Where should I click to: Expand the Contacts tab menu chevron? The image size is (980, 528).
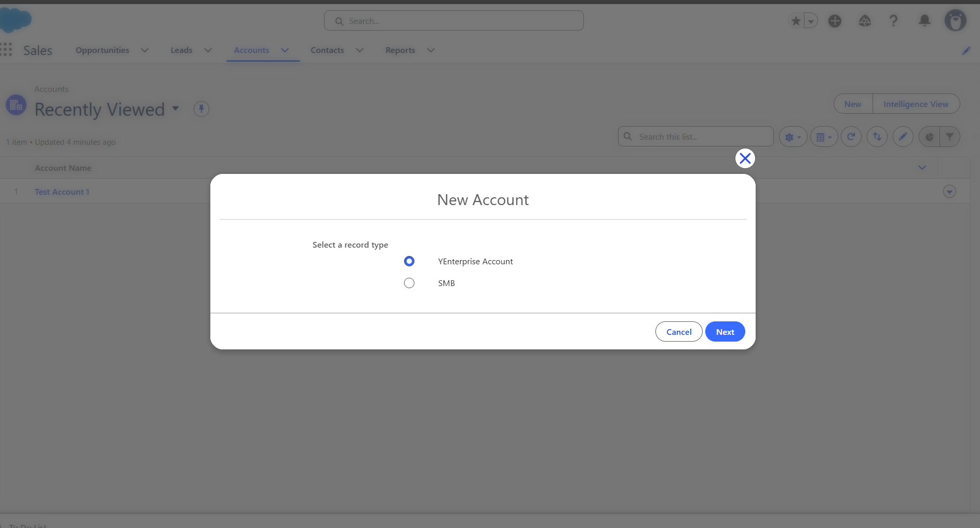tap(359, 50)
